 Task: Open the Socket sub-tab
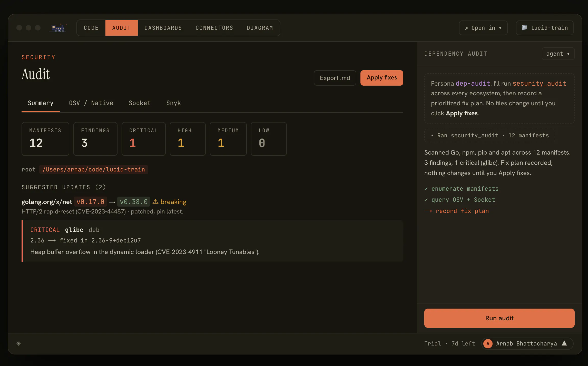pyautogui.click(x=140, y=103)
